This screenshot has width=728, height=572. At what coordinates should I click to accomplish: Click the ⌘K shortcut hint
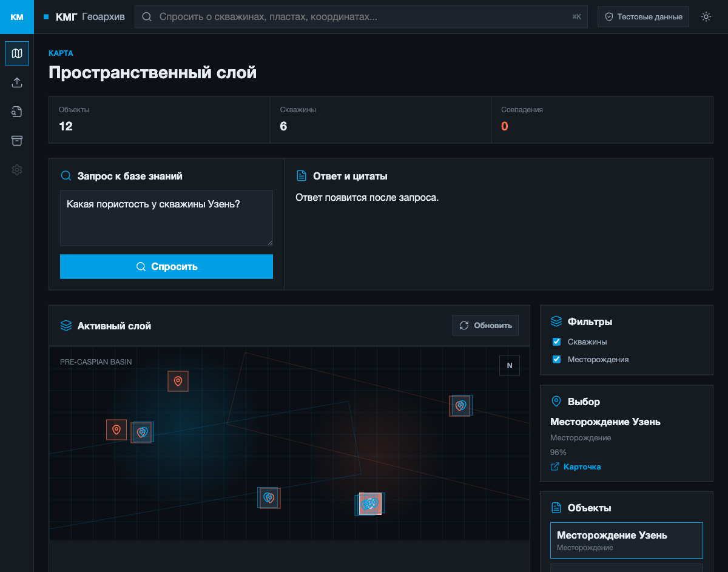pos(576,17)
